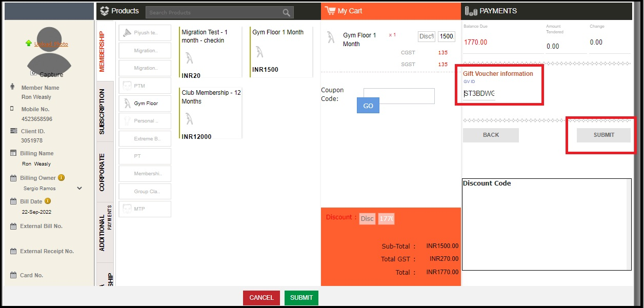Screen dimensions: 644x308
Task: Focus the GV ID voucher field
Action: [479, 94]
